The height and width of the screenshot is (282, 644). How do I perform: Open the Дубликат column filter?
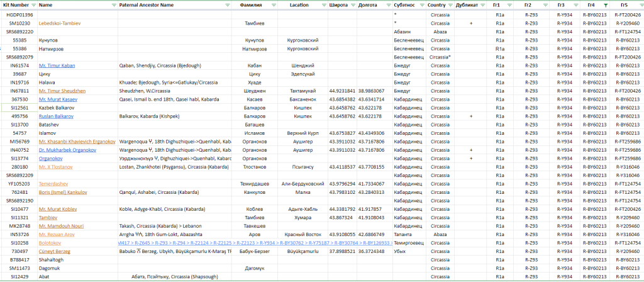coord(482,5)
